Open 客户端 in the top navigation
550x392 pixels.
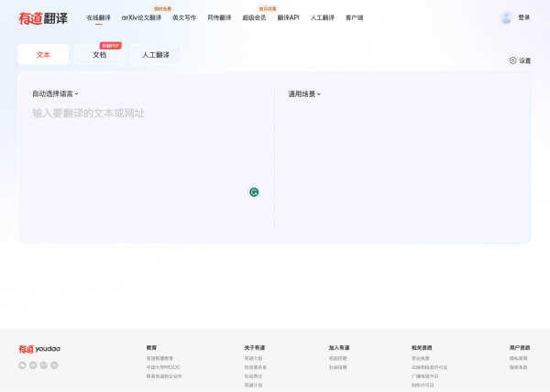pos(354,18)
